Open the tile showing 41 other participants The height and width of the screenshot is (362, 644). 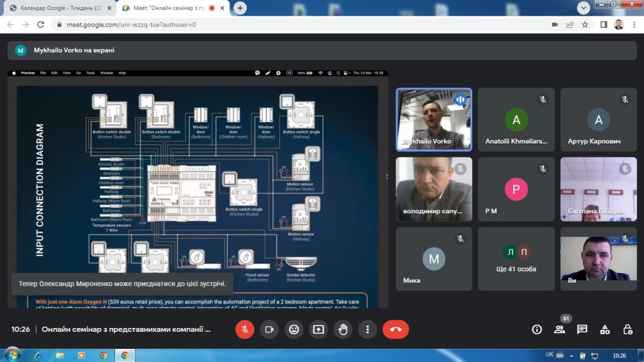(516, 259)
